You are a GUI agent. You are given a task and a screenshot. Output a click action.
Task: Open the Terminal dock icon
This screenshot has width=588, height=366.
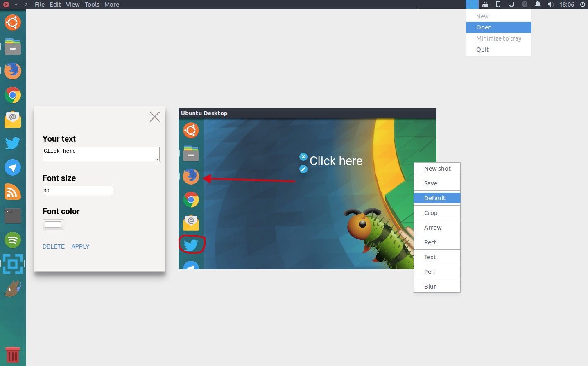tap(13, 215)
